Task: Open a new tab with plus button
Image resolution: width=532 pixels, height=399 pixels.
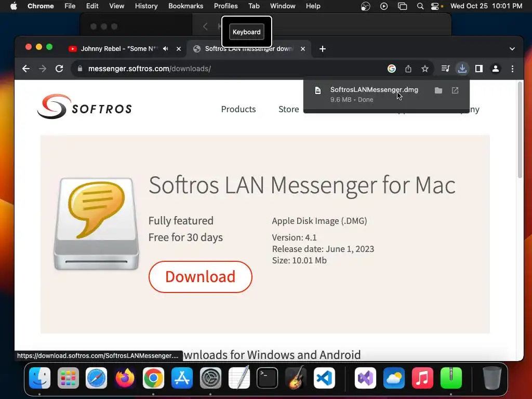Action: [322, 49]
